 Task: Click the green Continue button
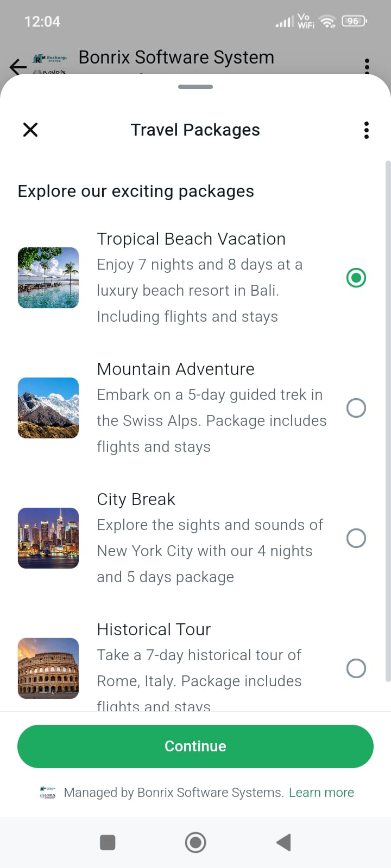pyautogui.click(x=195, y=746)
